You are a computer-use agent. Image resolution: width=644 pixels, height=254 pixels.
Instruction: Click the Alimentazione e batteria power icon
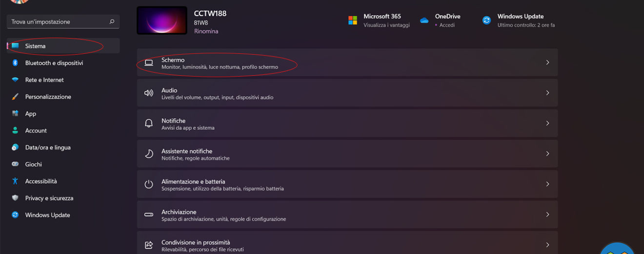pyautogui.click(x=149, y=184)
